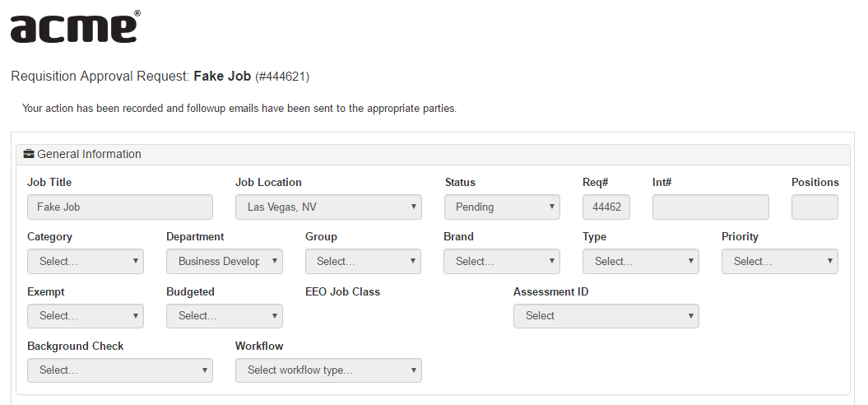Open the Status dropdown showing Pending
Screen dimensions: 868x405
click(502, 207)
